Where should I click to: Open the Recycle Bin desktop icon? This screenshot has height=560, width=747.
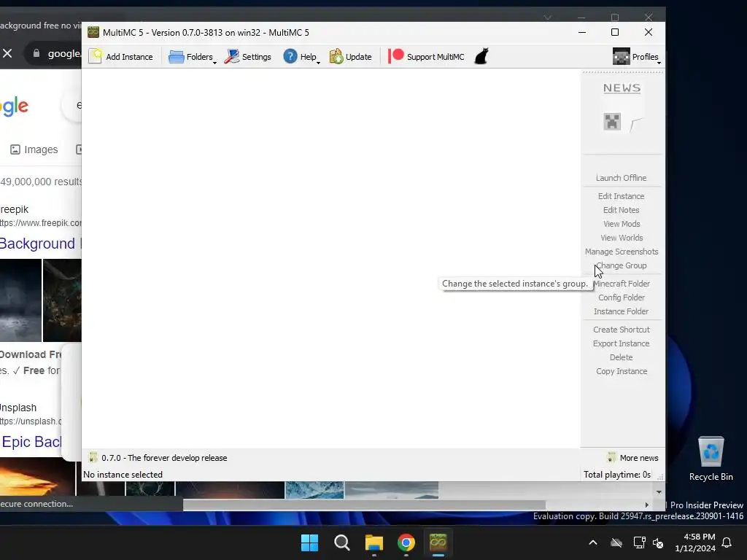(711, 458)
